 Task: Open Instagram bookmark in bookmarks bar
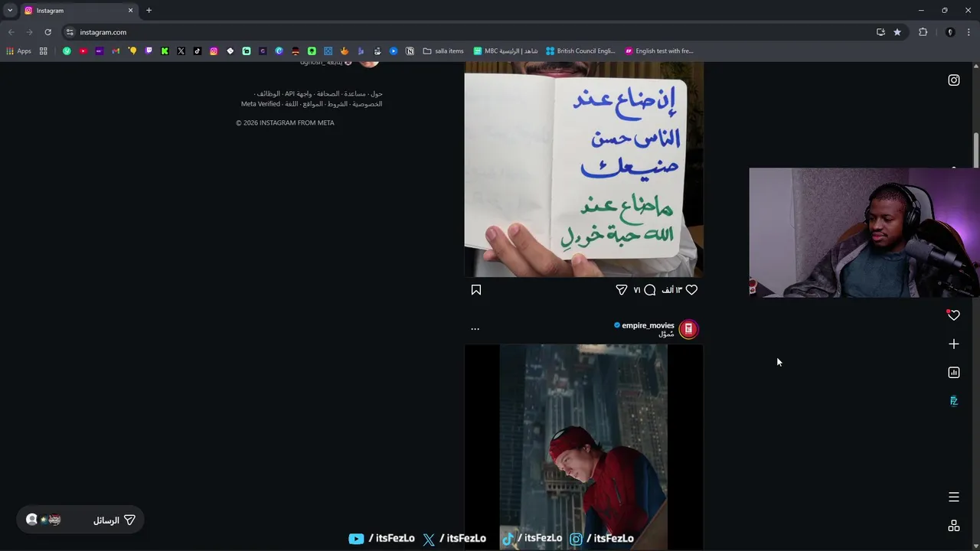click(214, 51)
